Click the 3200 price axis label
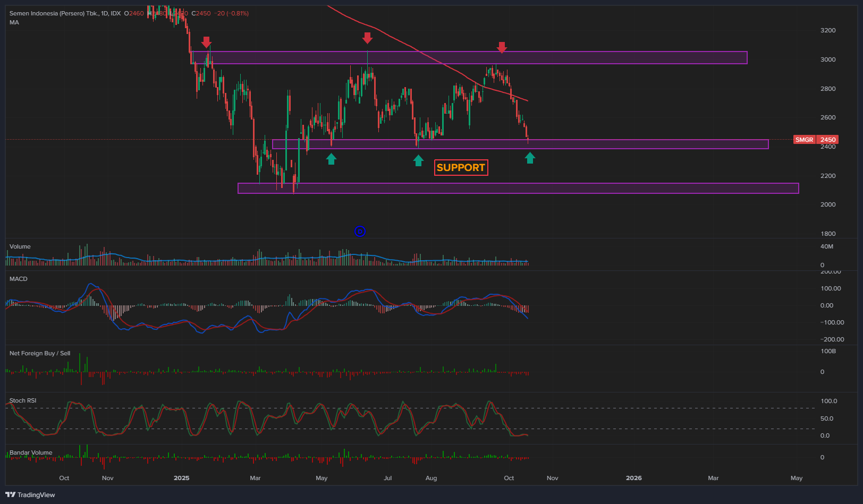863x504 pixels. [x=828, y=30]
